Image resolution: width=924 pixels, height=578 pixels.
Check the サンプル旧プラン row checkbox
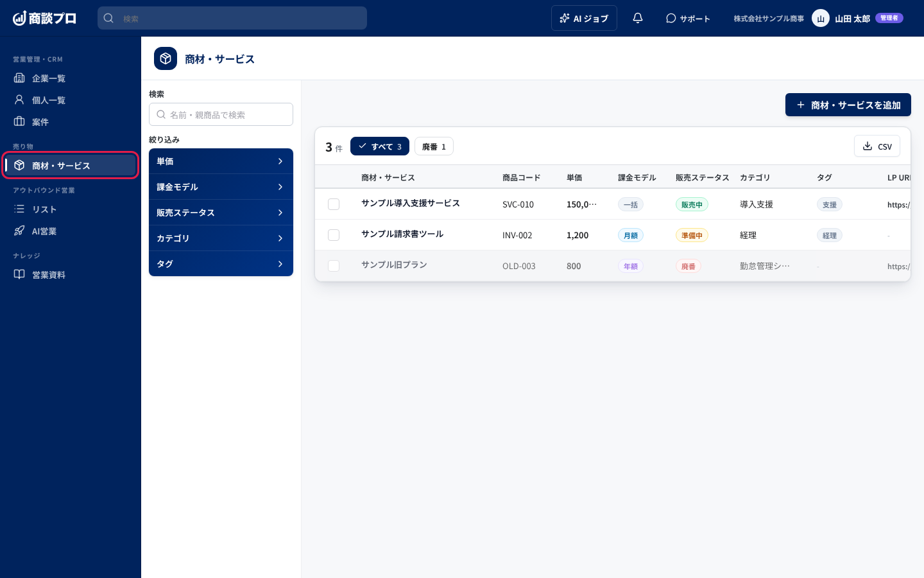334,266
